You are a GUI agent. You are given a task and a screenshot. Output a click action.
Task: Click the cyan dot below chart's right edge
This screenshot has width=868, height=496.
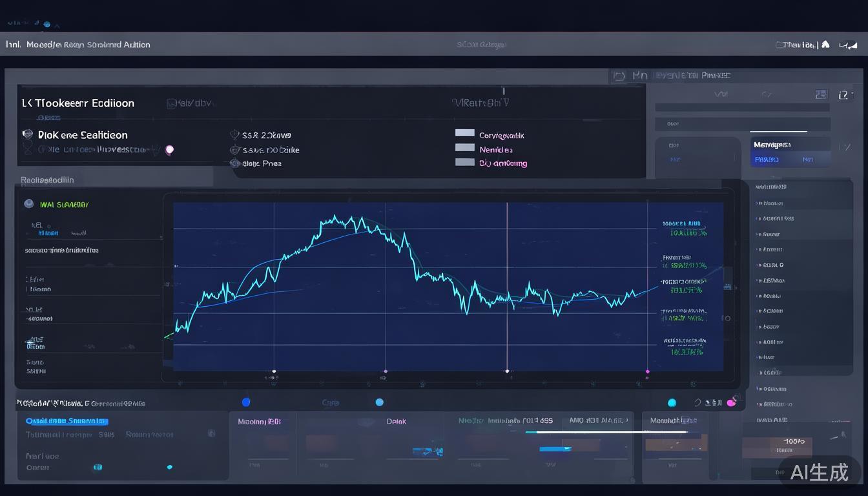point(672,402)
